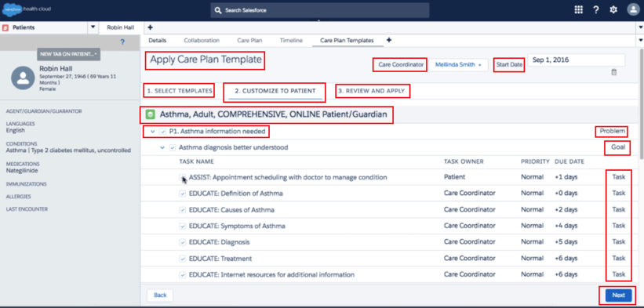Switch to the Collaboration tab
The height and width of the screenshot is (308, 644).
coord(202,40)
